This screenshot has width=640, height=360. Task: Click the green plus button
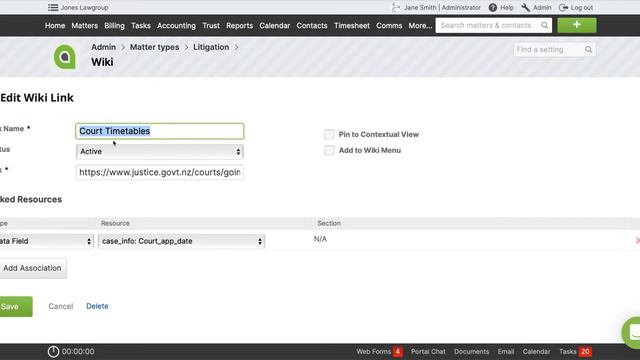coord(577,25)
